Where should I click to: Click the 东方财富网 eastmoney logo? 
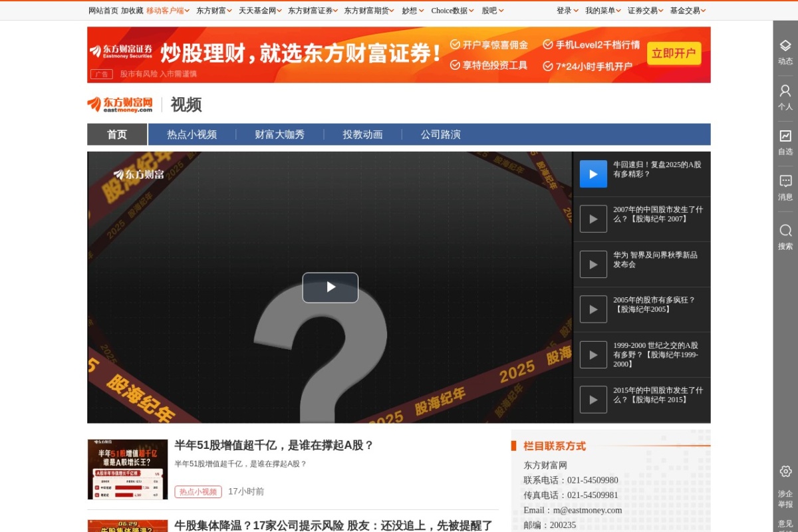coord(120,104)
